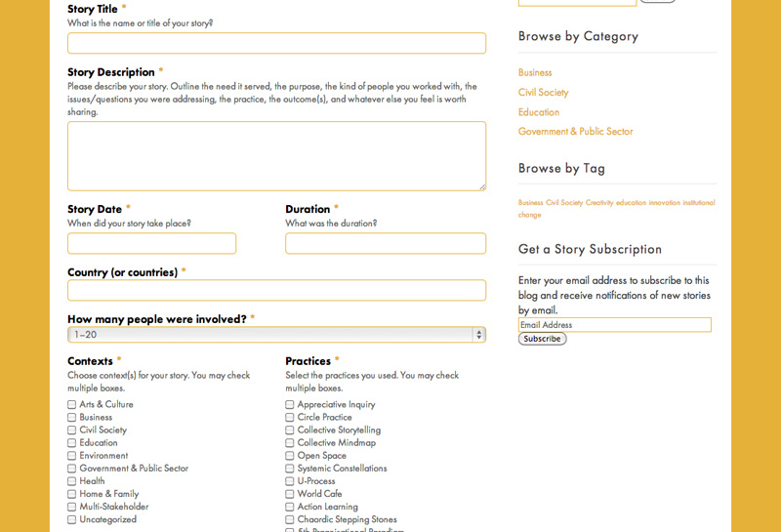Check the Circle Practice checkbox
This screenshot has width=781, height=532.
click(289, 418)
